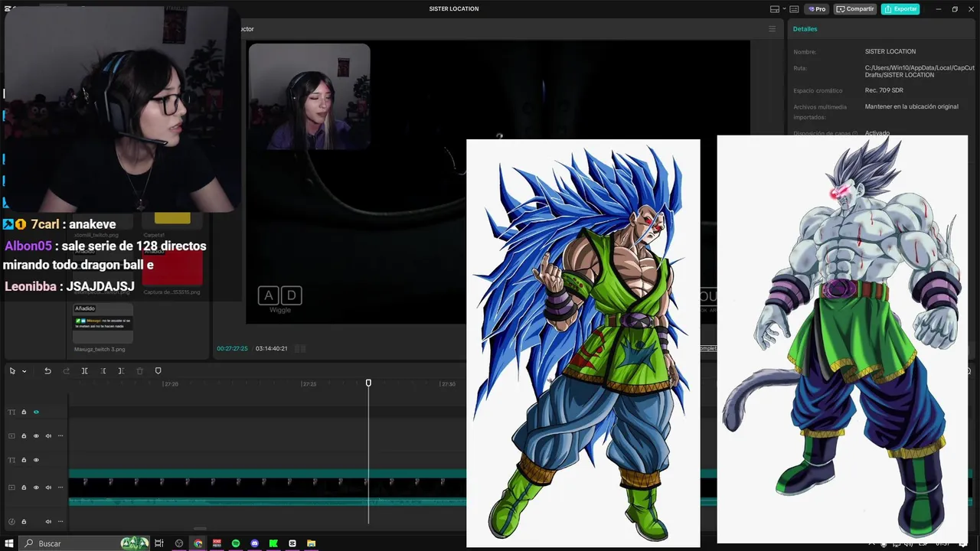Select the Detalles tab
This screenshot has height=551, width=980.
(805, 29)
